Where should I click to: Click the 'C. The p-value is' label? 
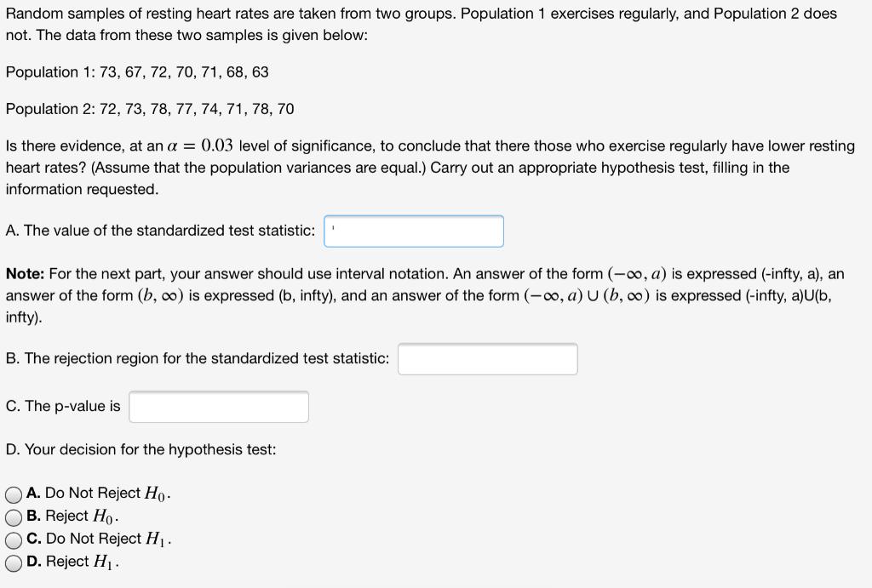(61, 406)
